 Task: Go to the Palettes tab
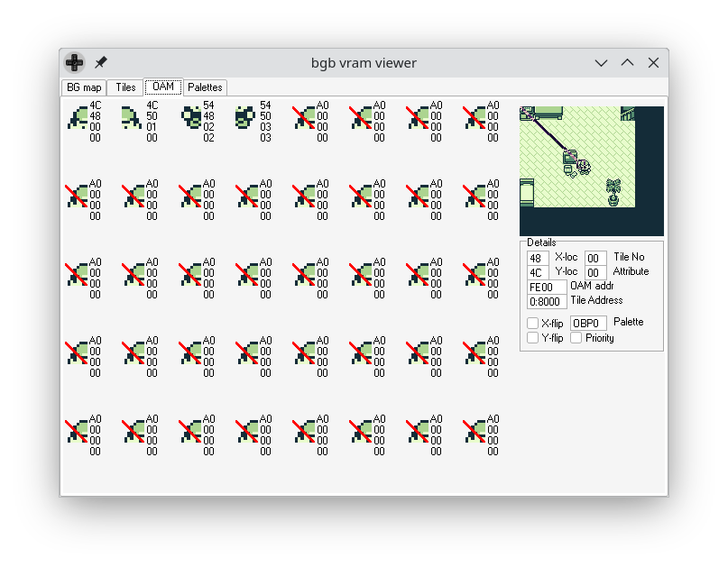(205, 87)
